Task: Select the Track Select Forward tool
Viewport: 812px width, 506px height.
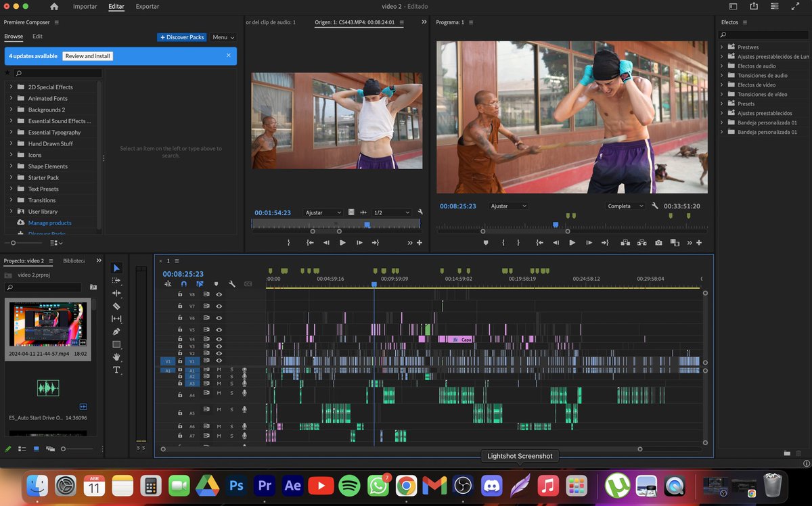Action: [116, 281]
